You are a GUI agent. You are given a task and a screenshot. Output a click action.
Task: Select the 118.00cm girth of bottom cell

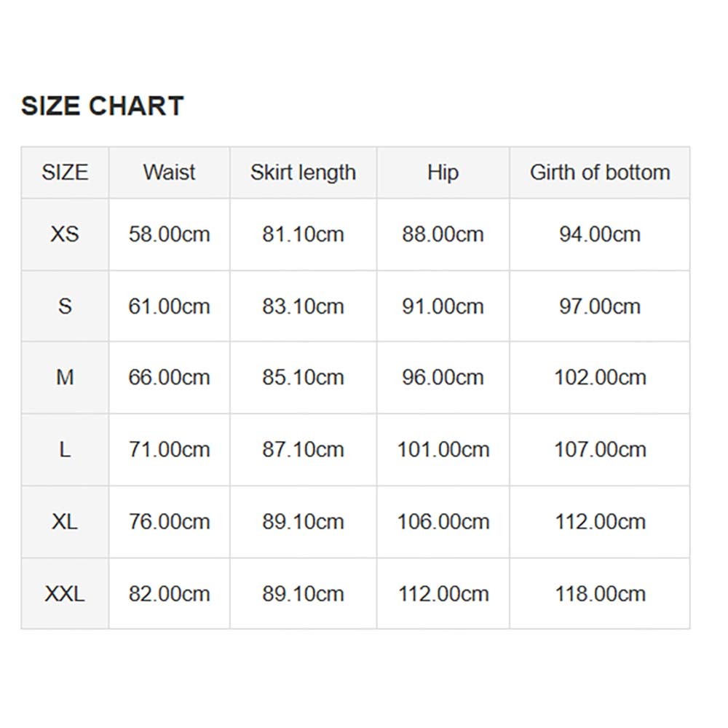pos(600,594)
